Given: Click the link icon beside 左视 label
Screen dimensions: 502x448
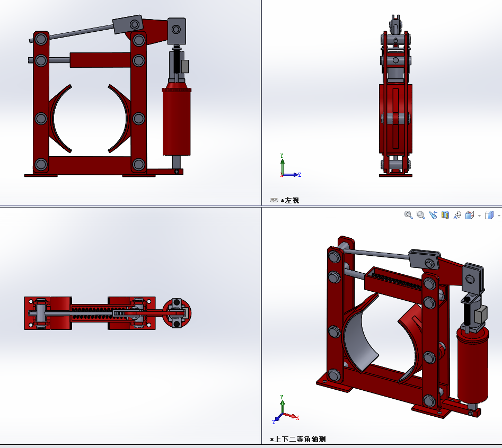Looking at the screenshot, I should pyautogui.click(x=274, y=200).
